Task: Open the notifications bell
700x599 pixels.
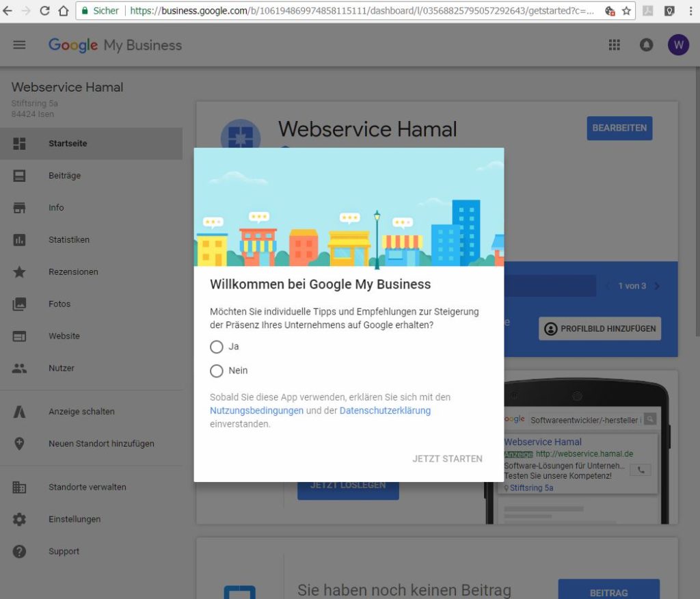Action: (647, 44)
